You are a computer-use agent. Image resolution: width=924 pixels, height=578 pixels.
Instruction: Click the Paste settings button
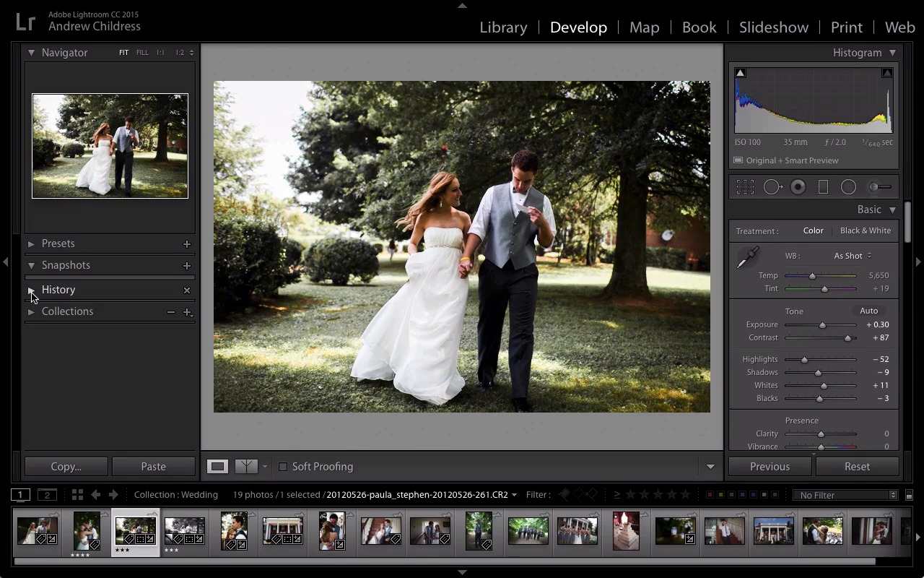[x=154, y=467]
